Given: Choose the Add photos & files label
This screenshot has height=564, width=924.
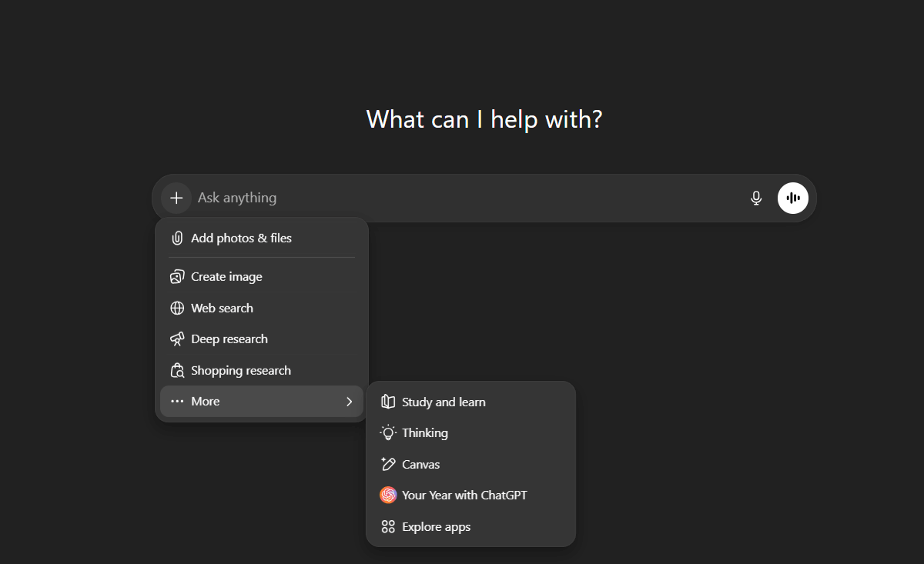Looking at the screenshot, I should 241,239.
